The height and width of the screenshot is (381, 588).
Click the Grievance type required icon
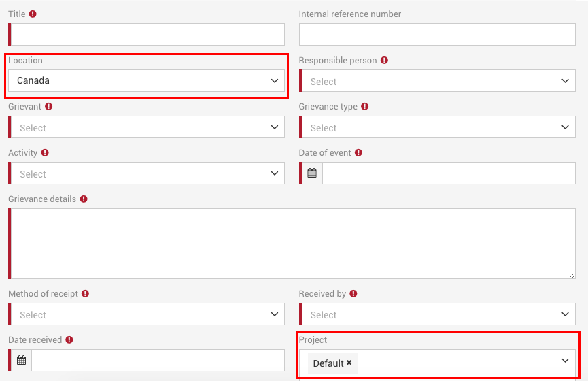[x=365, y=107]
